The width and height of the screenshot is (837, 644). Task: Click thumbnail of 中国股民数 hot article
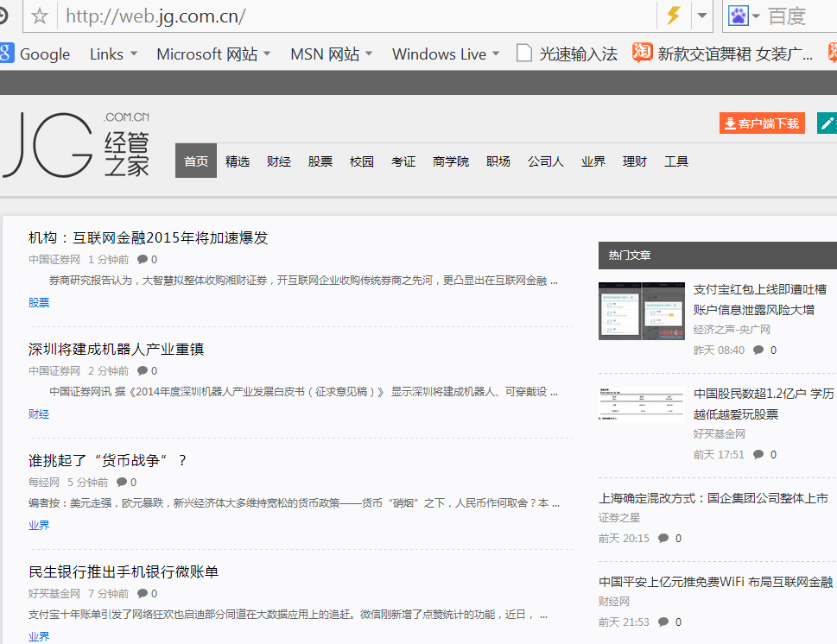pos(642,404)
